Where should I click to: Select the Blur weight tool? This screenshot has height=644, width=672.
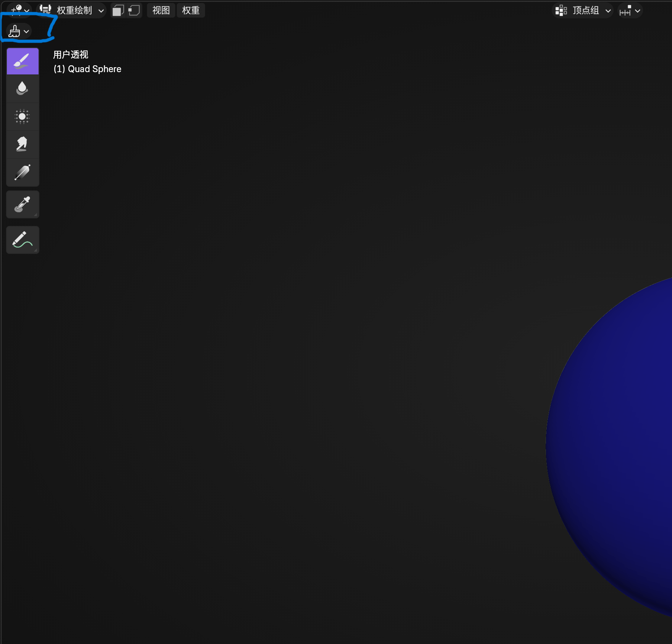pos(23,89)
